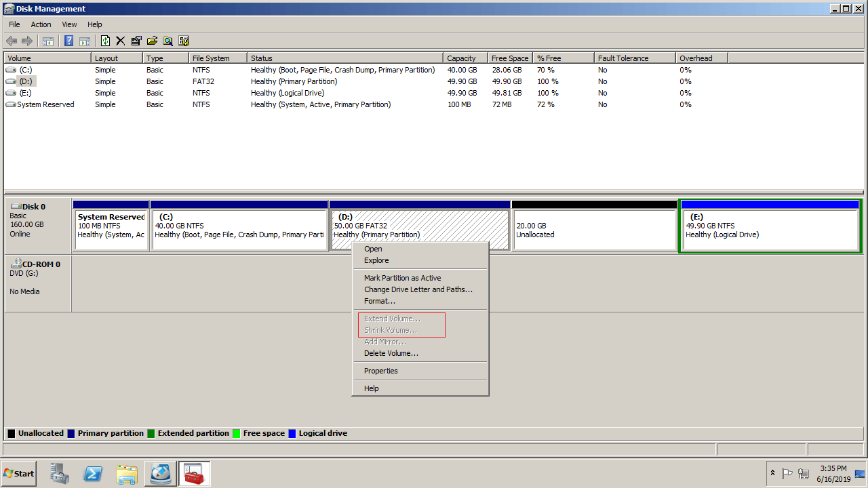Image resolution: width=868 pixels, height=488 pixels.
Task: Select Mark Partition as Active
Action: tap(402, 278)
